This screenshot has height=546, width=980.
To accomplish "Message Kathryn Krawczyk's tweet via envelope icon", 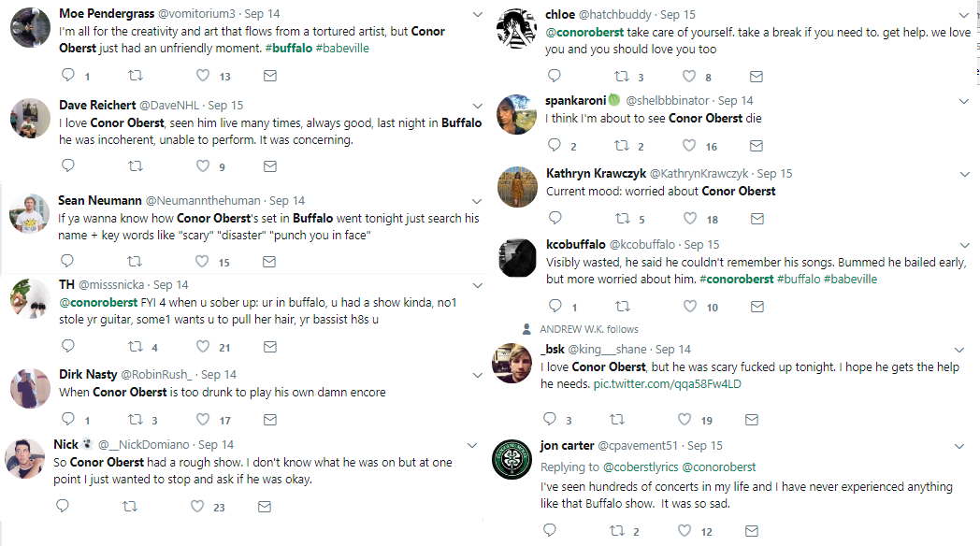I will point(757,219).
